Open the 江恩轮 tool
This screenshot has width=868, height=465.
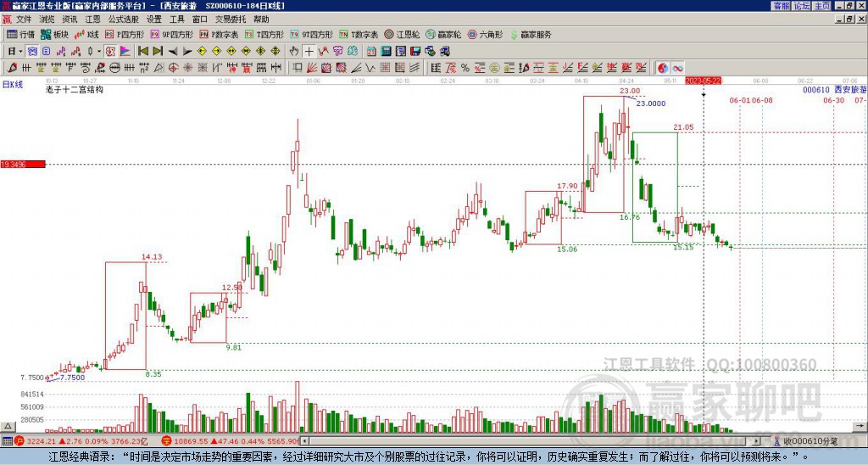pyautogui.click(x=402, y=34)
